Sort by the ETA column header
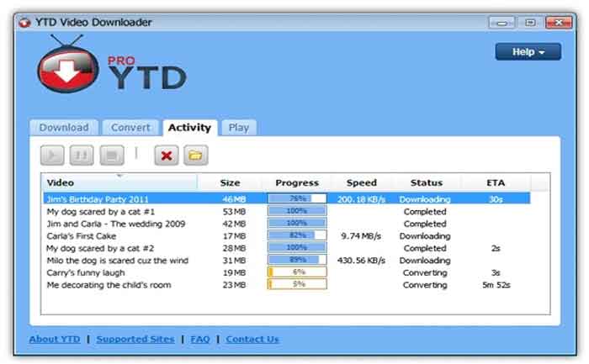 coord(496,182)
